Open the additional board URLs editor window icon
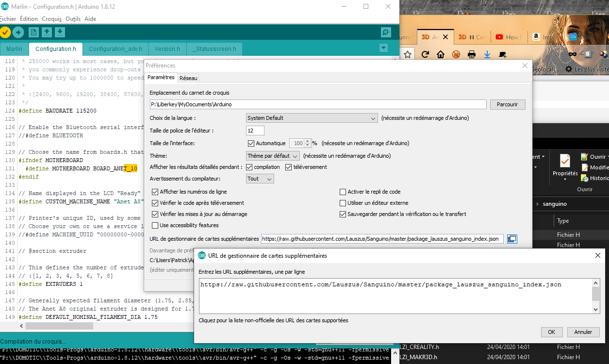Viewport: 609px width, 364px height. (x=512, y=239)
